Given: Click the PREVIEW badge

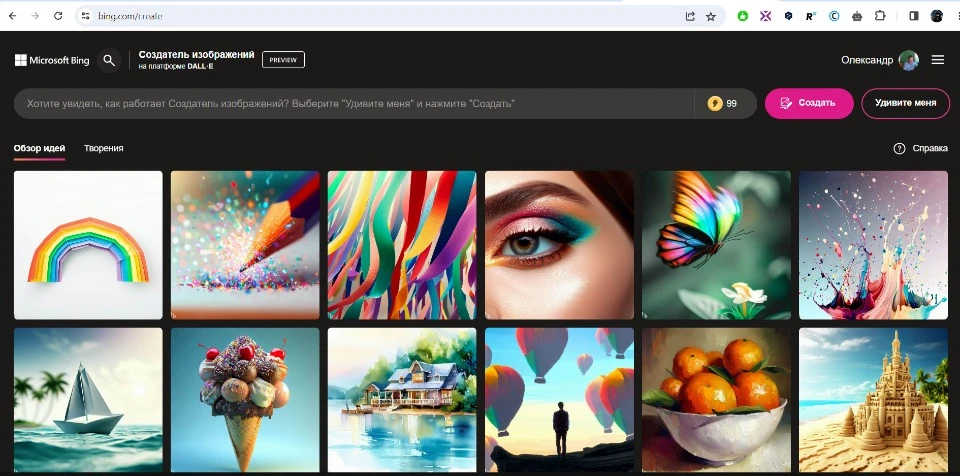Looking at the screenshot, I should point(283,60).
